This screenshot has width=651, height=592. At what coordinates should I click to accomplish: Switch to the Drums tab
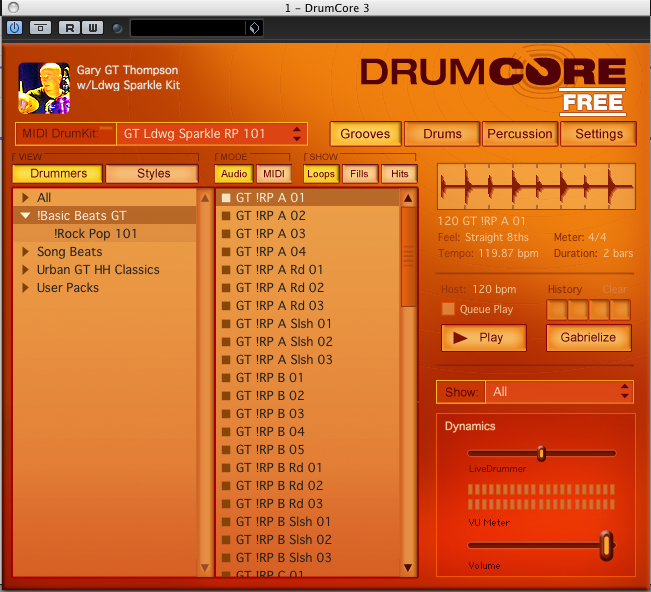click(x=442, y=134)
